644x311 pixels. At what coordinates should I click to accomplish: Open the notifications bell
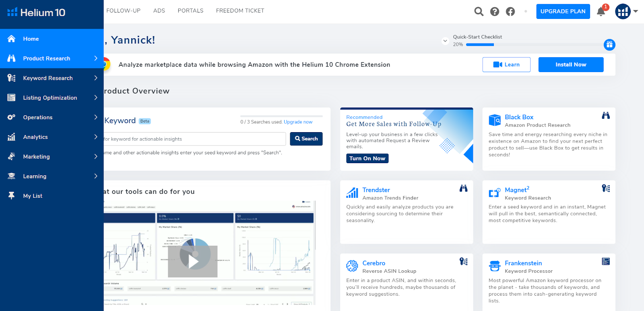tap(601, 11)
